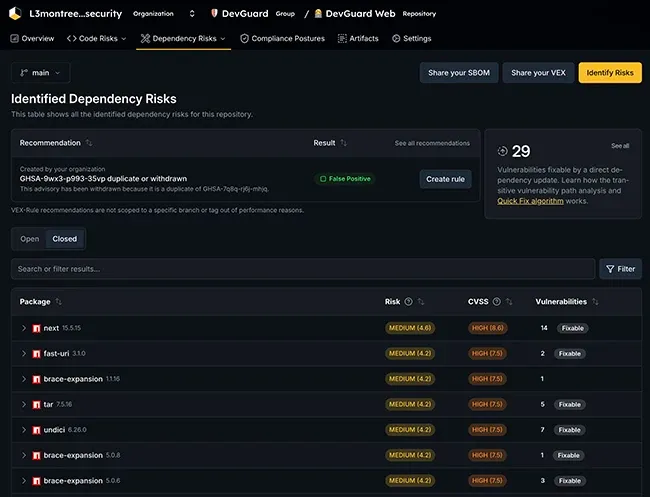Viewport: 650px width, 497px height.
Task: Click the Filter button
Action: click(620, 269)
